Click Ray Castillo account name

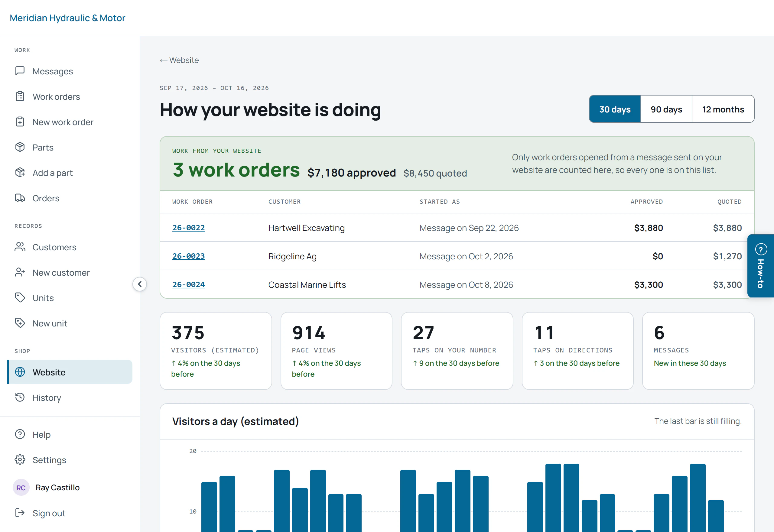58,488
